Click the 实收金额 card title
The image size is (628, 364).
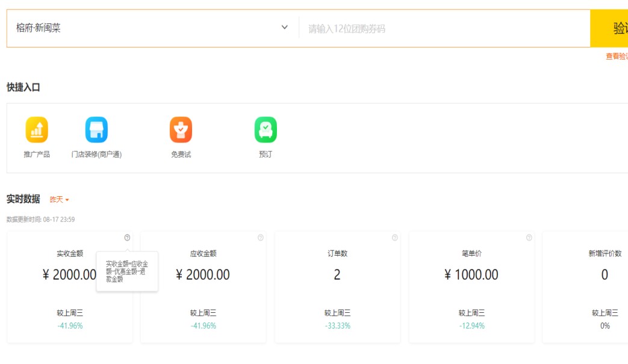pyautogui.click(x=70, y=254)
